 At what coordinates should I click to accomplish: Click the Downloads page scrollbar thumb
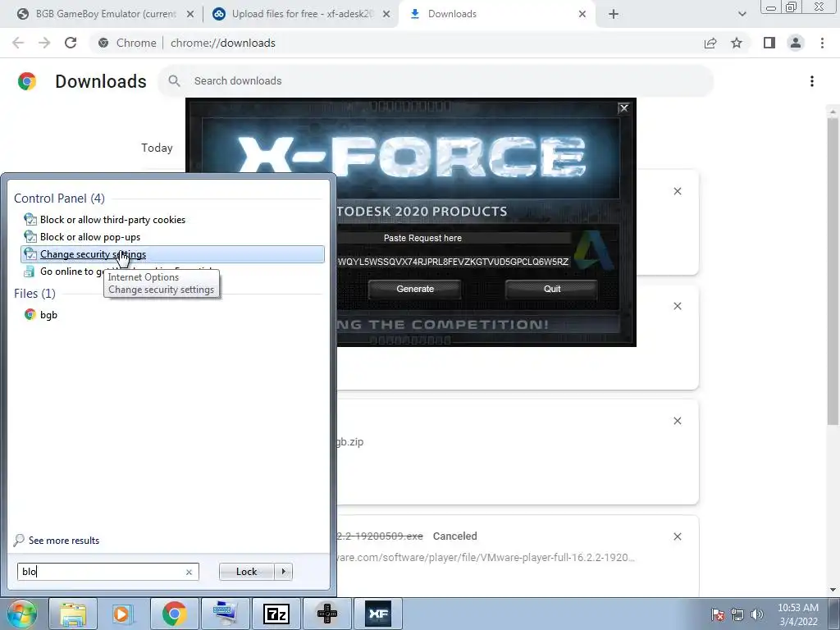coord(833,271)
